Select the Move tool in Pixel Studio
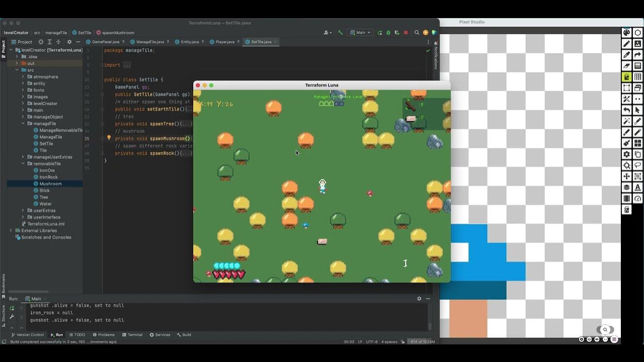The height and width of the screenshot is (362, 644). tap(626, 176)
